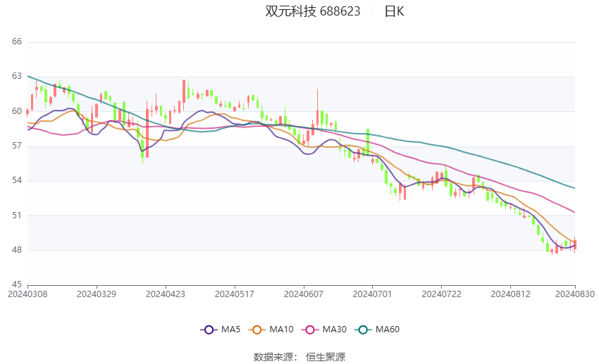Click the y-axis value 51
Screen dimensions: 599x364
pyautogui.click(x=17, y=215)
